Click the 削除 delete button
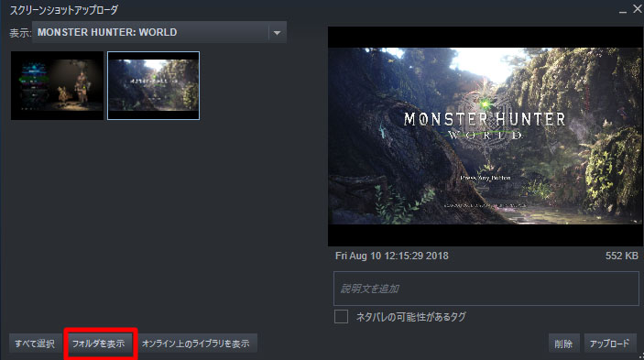The width and height of the screenshot is (644, 360). coord(563,344)
